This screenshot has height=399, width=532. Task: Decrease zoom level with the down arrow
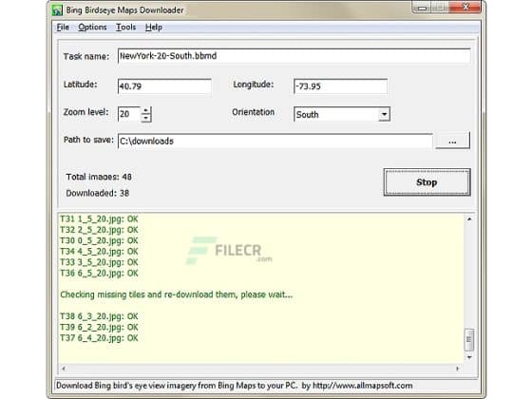coord(146,118)
